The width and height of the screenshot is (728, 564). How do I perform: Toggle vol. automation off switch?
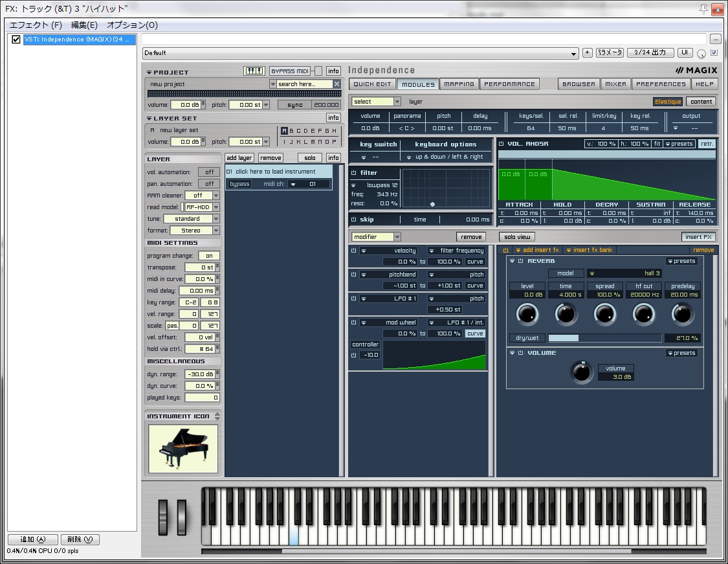pyautogui.click(x=210, y=172)
